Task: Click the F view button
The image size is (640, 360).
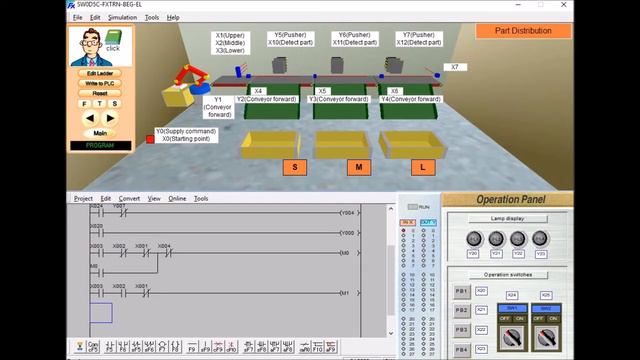Action: pos(84,104)
